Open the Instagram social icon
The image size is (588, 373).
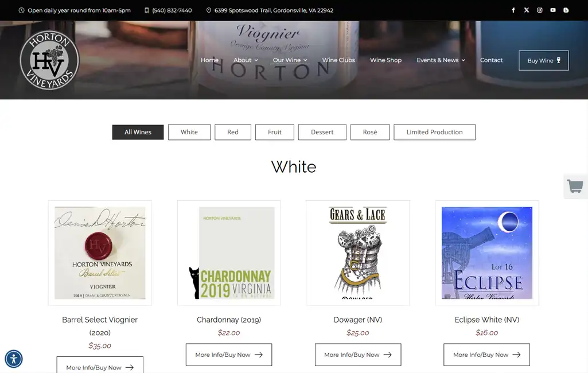pyautogui.click(x=540, y=10)
